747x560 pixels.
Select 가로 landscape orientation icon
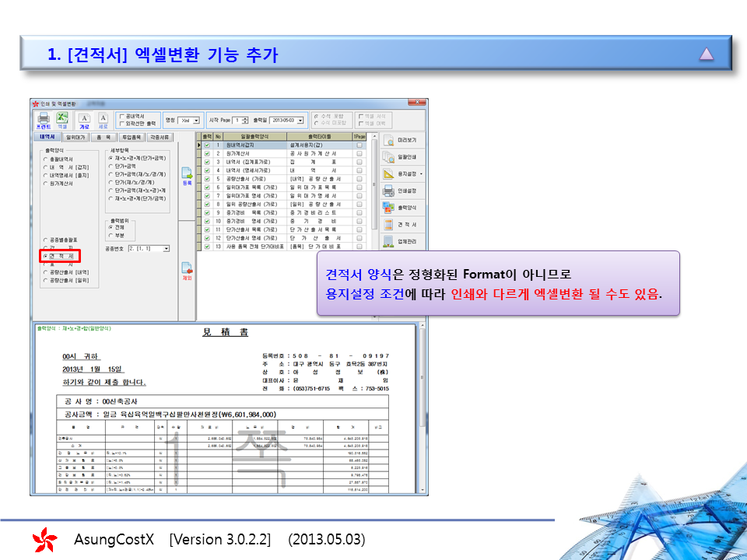pos(83,119)
